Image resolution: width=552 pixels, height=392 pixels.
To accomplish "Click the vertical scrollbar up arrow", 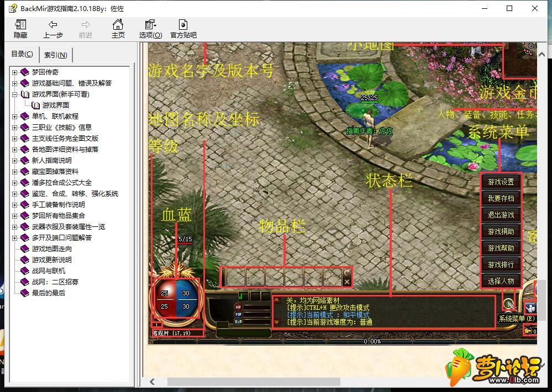I will coord(542,55).
